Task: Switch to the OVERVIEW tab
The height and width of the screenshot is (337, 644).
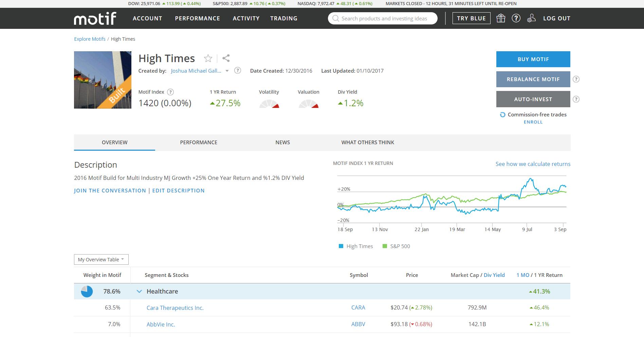Action: click(x=115, y=143)
